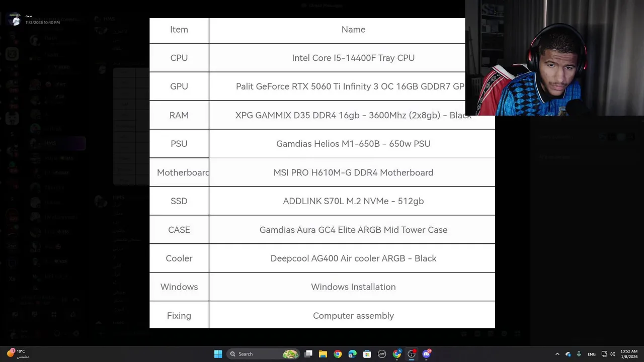
Task: Click the 'RAM' label cell
Action: click(x=179, y=115)
